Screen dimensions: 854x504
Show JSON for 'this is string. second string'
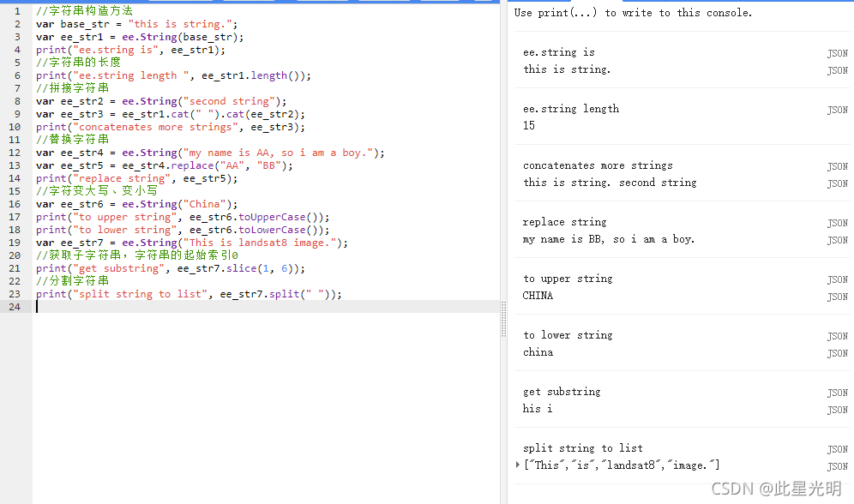tap(837, 184)
